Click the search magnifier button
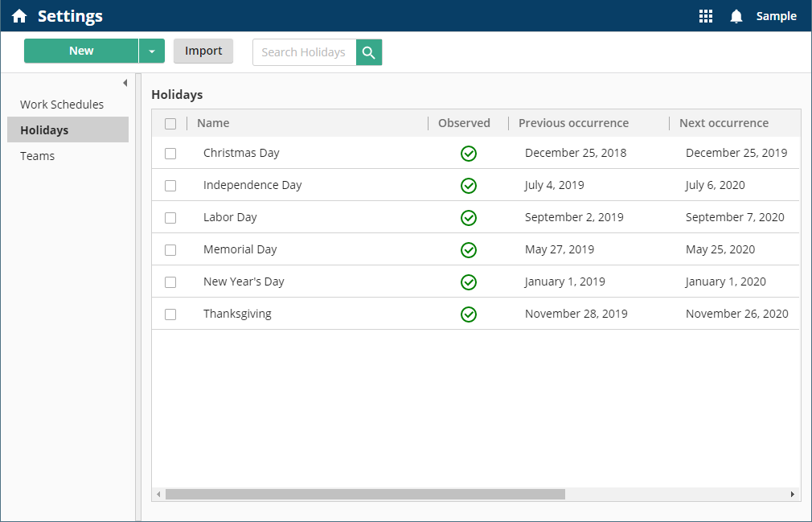 [369, 52]
